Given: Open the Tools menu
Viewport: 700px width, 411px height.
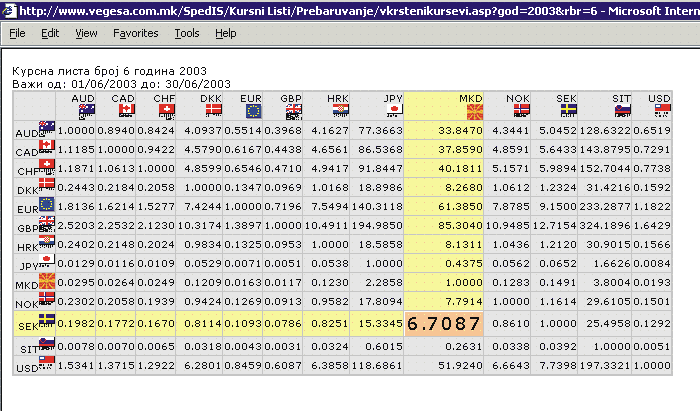Looking at the screenshot, I should (186, 33).
